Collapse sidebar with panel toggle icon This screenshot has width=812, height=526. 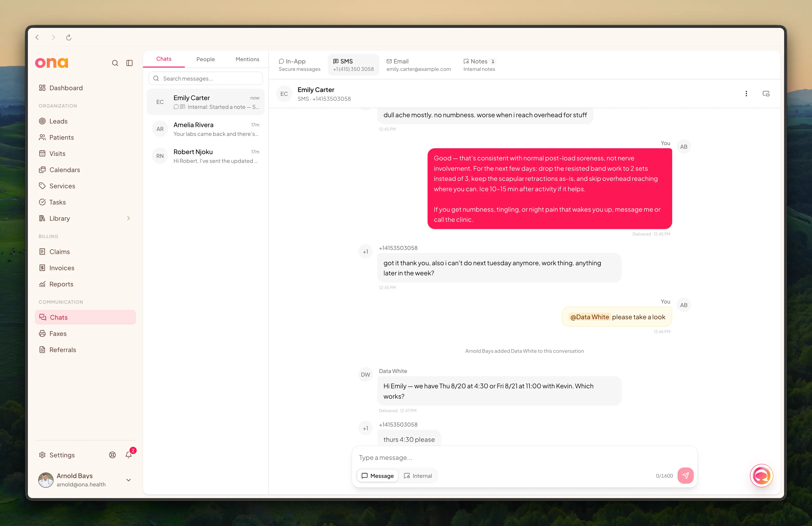129,63
